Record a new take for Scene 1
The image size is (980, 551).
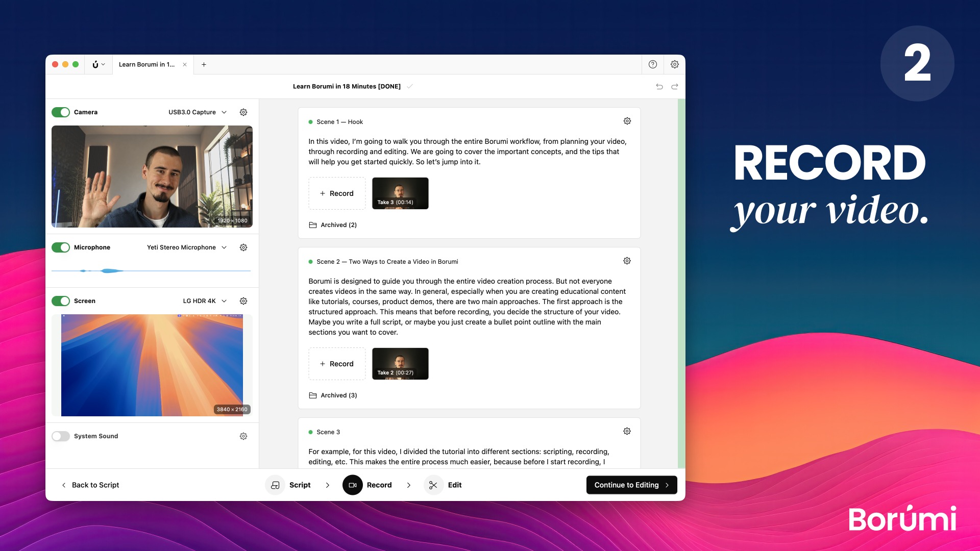point(337,193)
